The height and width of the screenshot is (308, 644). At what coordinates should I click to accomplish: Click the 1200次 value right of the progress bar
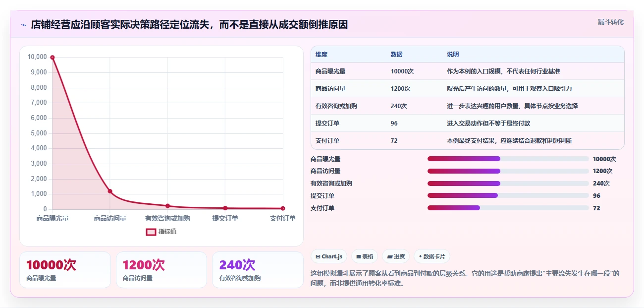(603, 171)
